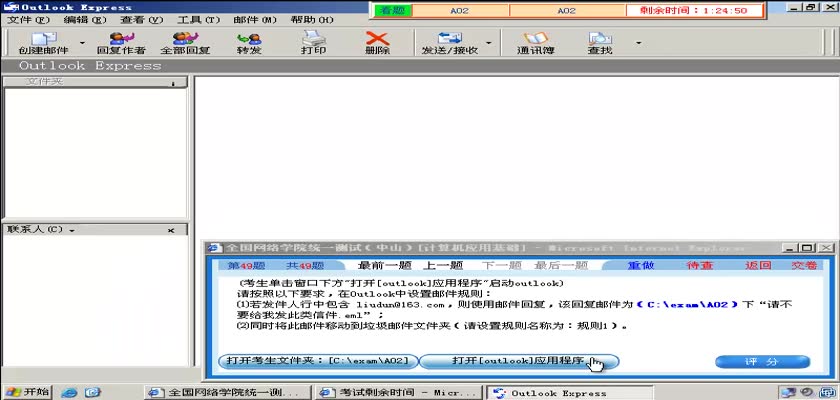
Task: Open the View (查看) menu
Action: pos(141,20)
